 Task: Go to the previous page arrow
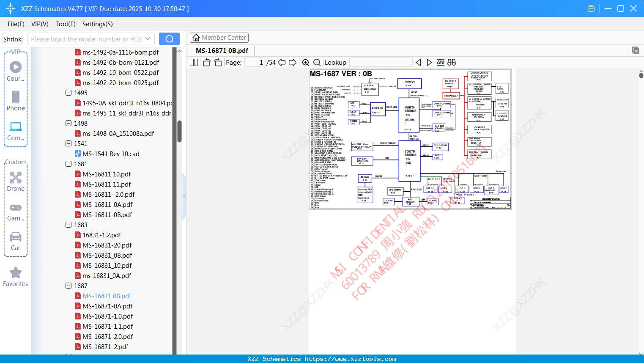coord(282,63)
